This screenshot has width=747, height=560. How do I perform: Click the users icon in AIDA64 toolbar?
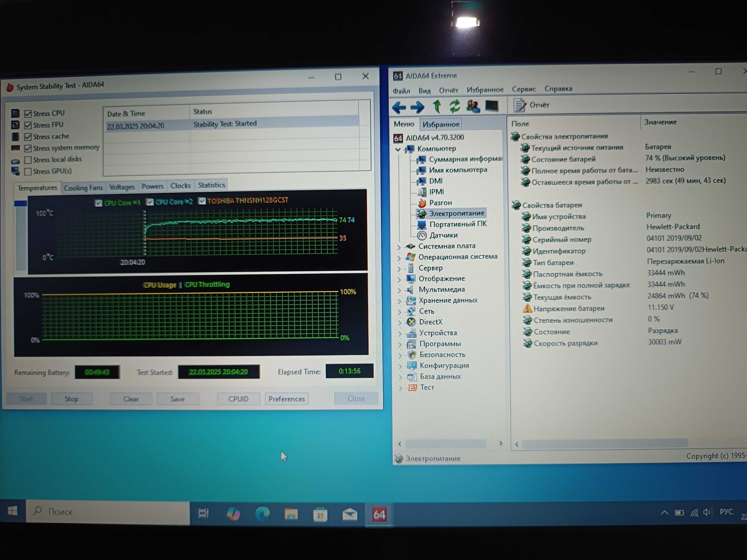[x=473, y=106]
